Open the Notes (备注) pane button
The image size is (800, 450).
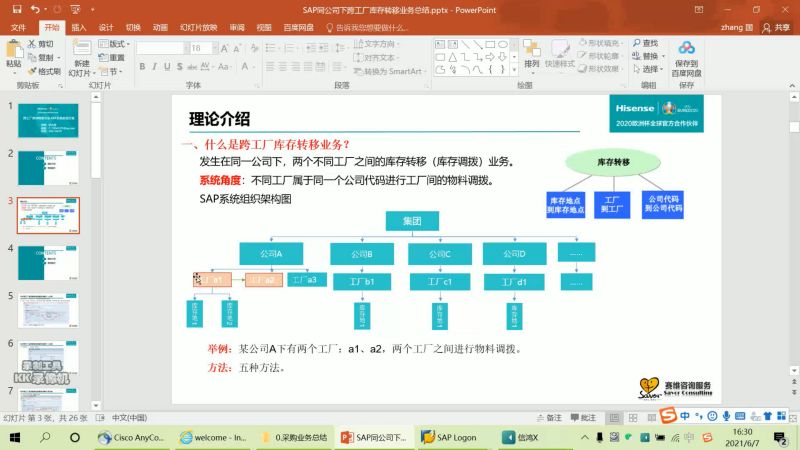549,418
